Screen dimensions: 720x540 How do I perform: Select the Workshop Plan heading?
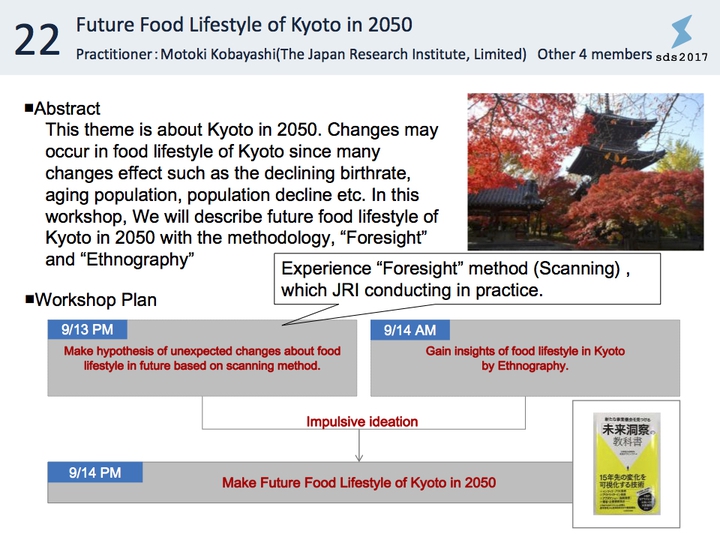coord(91,300)
